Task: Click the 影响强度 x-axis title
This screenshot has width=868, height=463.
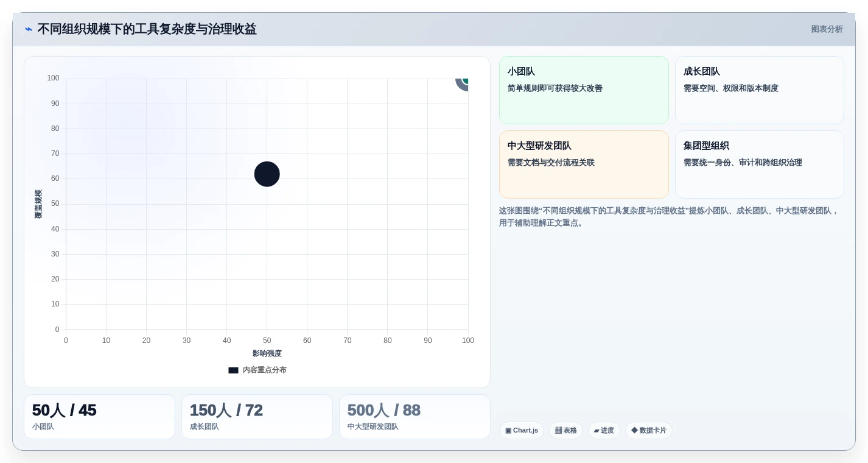Action: tap(267, 353)
